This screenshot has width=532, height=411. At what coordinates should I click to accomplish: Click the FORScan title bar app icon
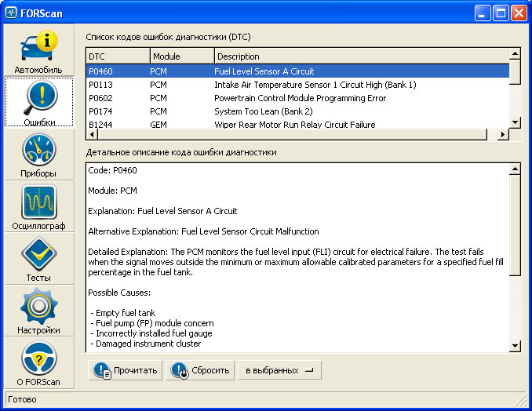tap(11, 13)
